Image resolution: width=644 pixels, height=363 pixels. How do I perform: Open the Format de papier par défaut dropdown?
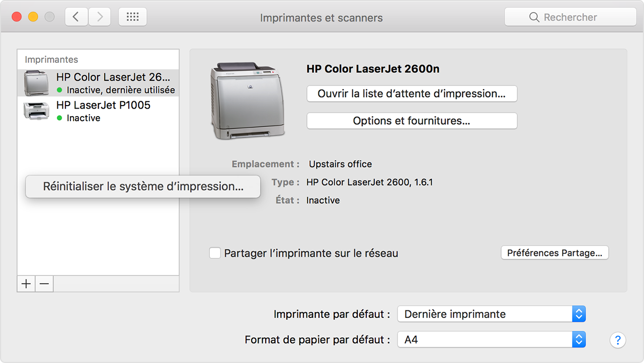492,339
